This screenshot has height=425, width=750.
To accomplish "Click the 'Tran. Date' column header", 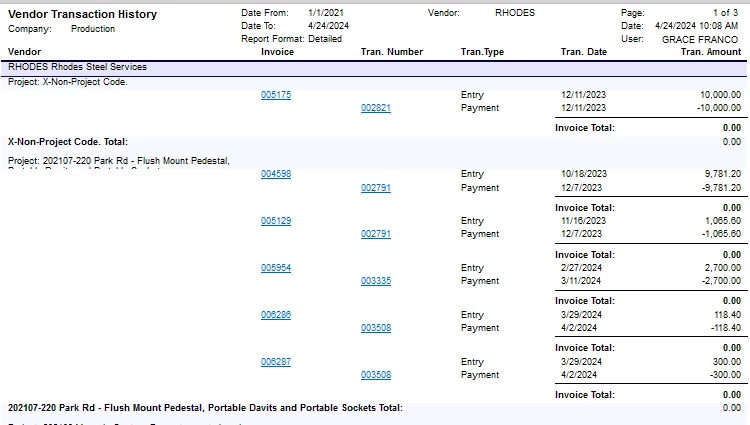I will 584,52.
